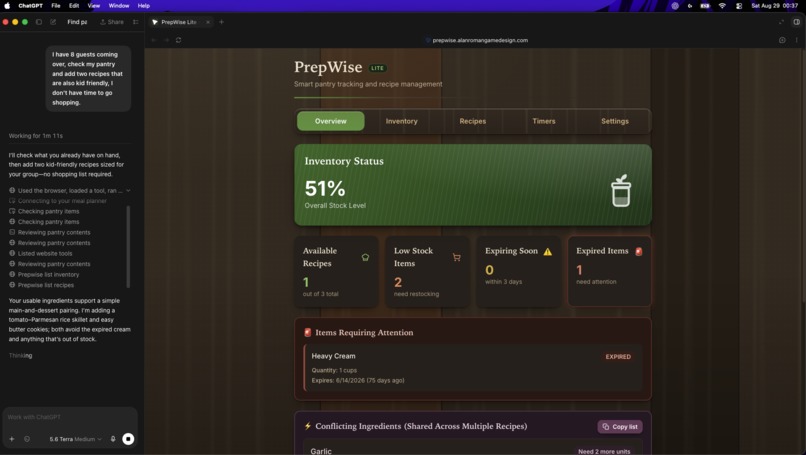Click the Copy list button
This screenshot has width=806, height=455.
[x=620, y=427]
